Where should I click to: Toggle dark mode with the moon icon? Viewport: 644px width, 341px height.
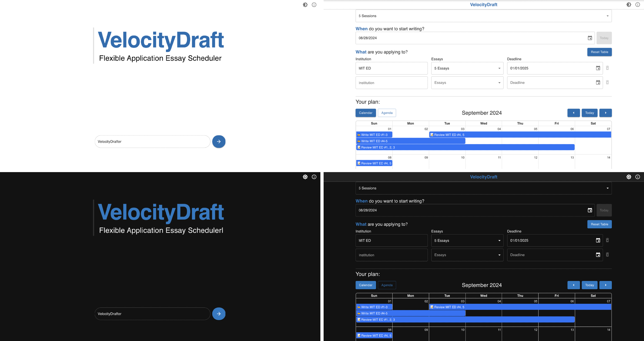pos(305,4)
